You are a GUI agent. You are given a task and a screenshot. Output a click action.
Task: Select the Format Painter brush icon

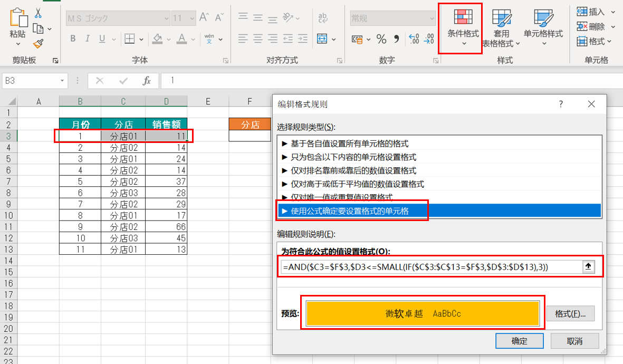[x=38, y=44]
